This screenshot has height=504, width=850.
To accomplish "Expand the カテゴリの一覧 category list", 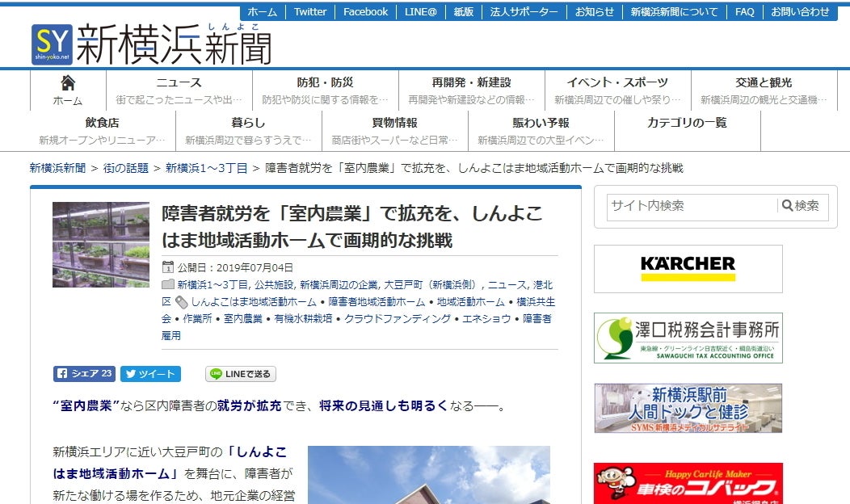I will click(x=687, y=123).
